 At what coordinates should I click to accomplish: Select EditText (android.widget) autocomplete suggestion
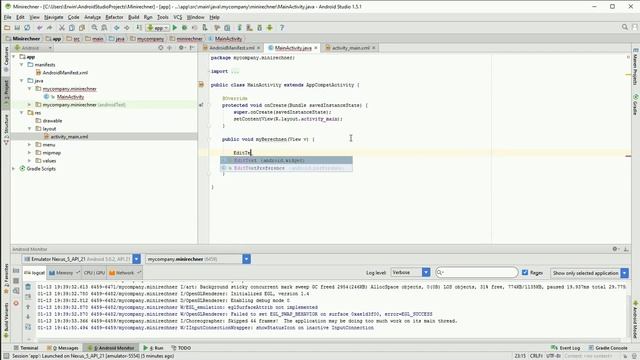[287, 160]
